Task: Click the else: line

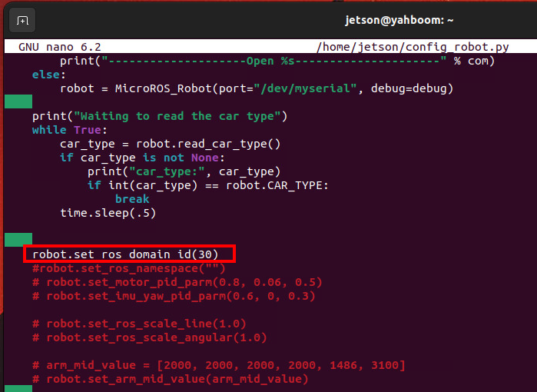Action: pyautogui.click(x=49, y=75)
